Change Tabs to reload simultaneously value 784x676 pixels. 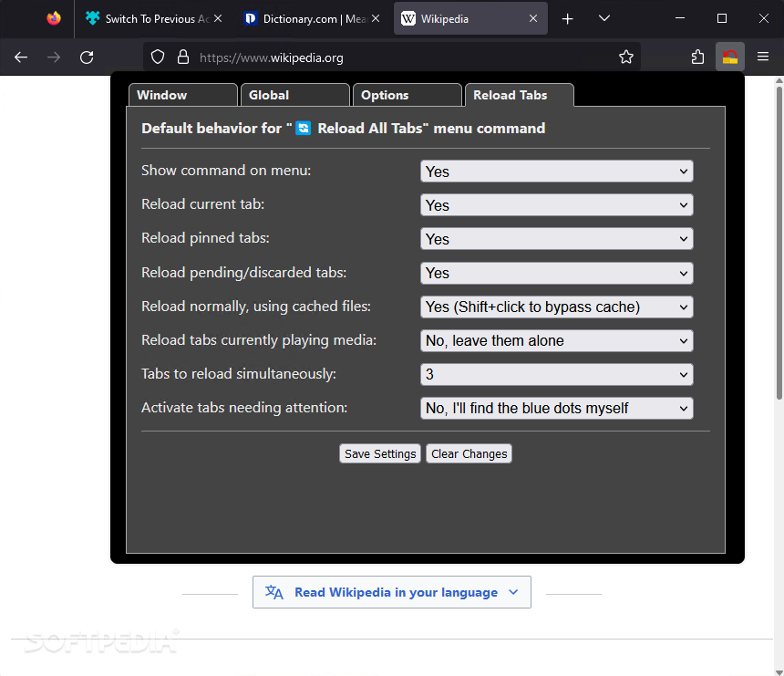556,374
